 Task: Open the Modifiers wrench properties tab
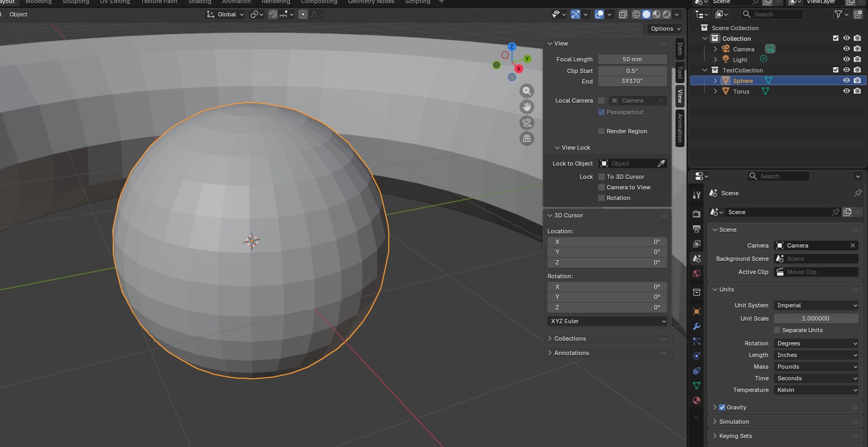697,326
